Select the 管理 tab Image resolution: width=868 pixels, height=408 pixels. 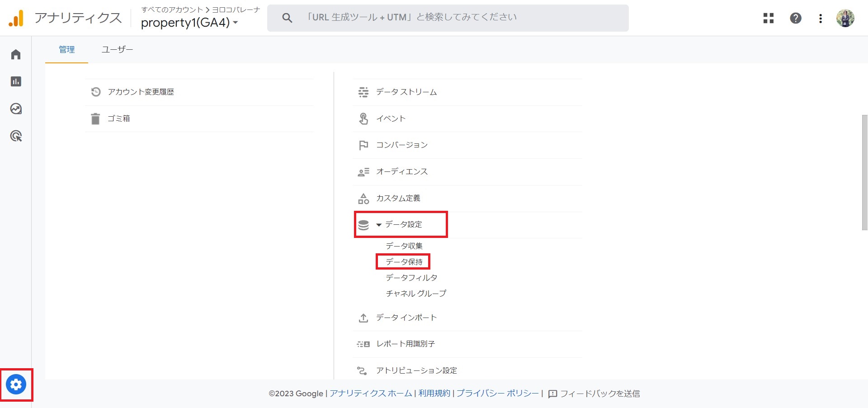click(x=66, y=50)
